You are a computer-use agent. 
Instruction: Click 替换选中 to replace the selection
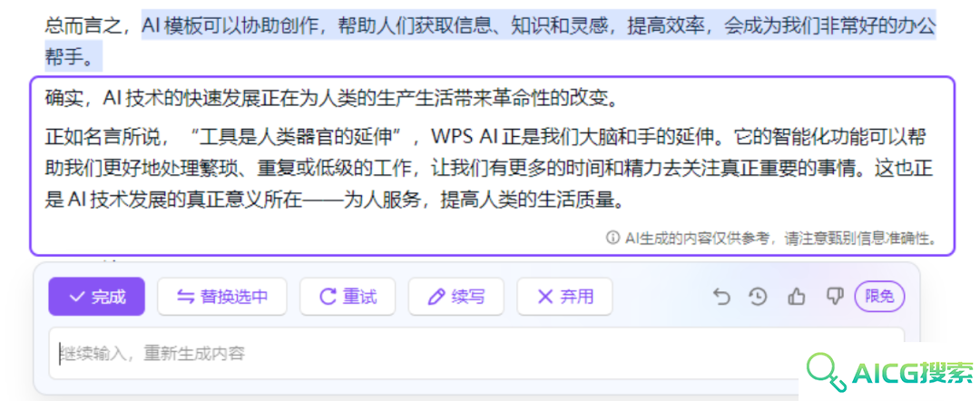pyautogui.click(x=222, y=297)
